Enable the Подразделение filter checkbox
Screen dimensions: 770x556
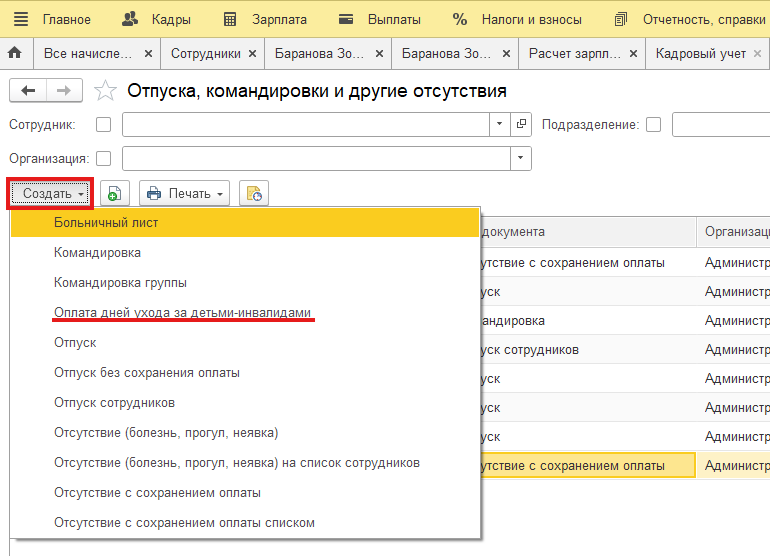tap(654, 125)
